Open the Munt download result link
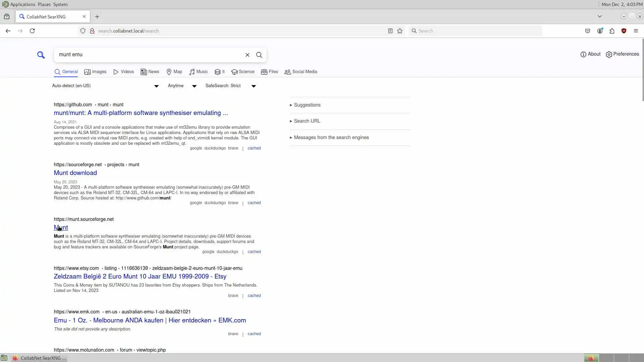The width and height of the screenshot is (644, 362). [x=75, y=173]
